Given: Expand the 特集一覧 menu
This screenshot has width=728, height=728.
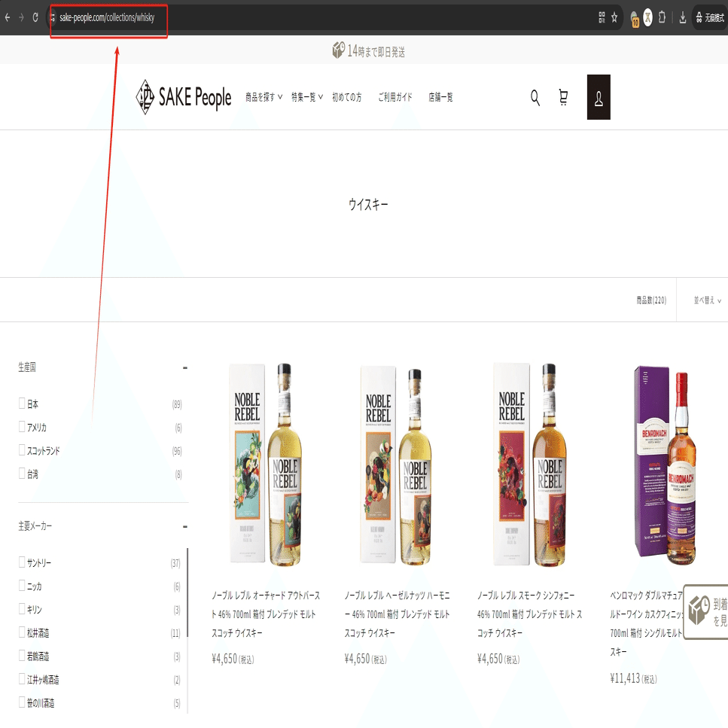Looking at the screenshot, I should [307, 97].
